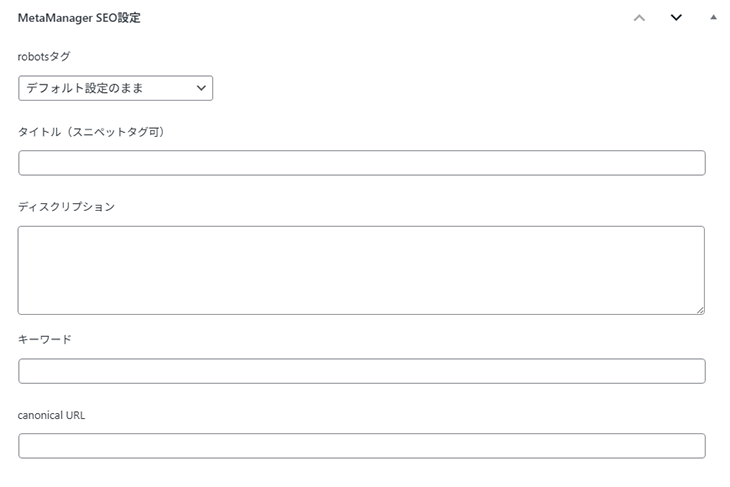Viewport: 730px width, 487px height.
Task: Click the タイトル label text
Action: pos(41,131)
